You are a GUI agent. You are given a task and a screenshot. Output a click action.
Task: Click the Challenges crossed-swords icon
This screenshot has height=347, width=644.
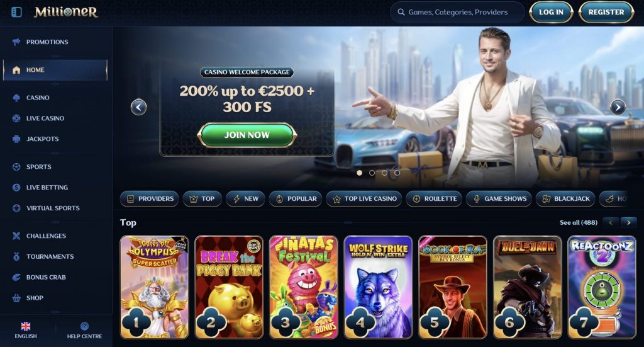[x=16, y=236]
